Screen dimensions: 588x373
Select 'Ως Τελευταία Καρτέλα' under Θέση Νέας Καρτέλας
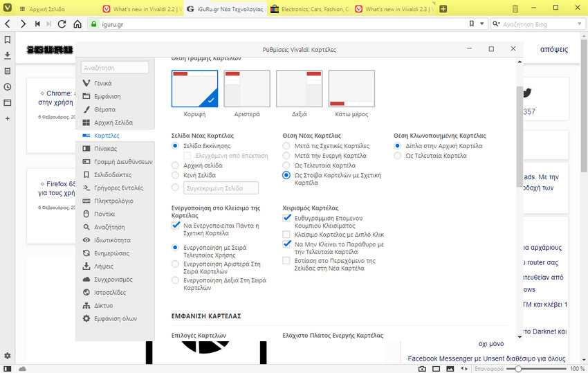click(x=287, y=165)
